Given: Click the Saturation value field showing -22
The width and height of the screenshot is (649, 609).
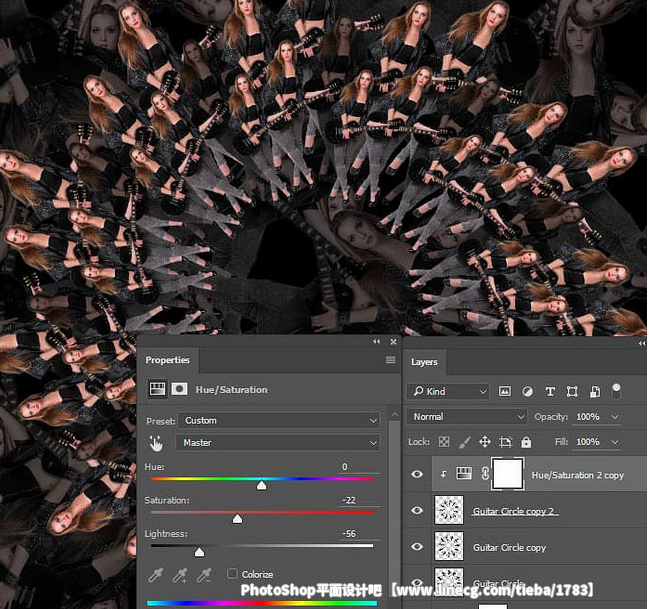Looking at the screenshot, I should click(359, 500).
